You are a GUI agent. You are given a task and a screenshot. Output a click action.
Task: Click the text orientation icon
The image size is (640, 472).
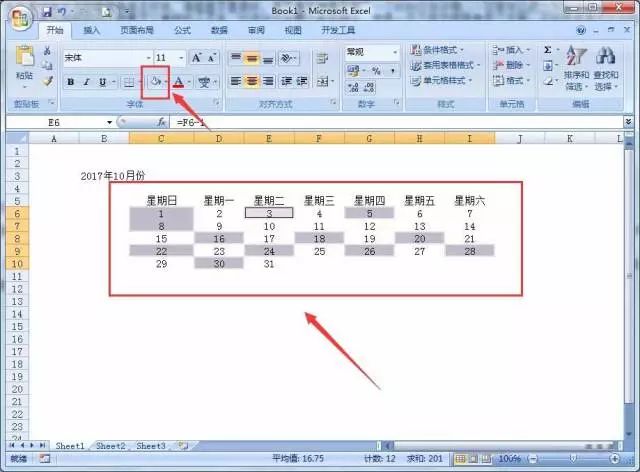tap(288, 58)
